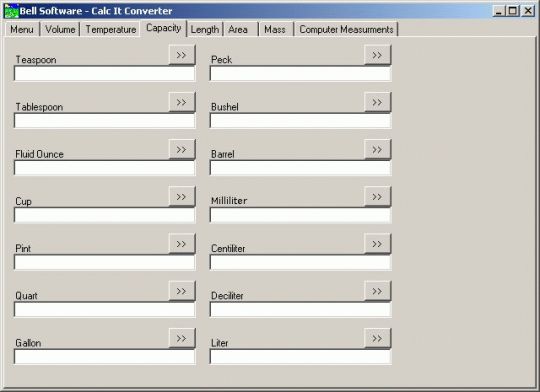
Task: Click the >> button for Pint
Action: coord(182,244)
